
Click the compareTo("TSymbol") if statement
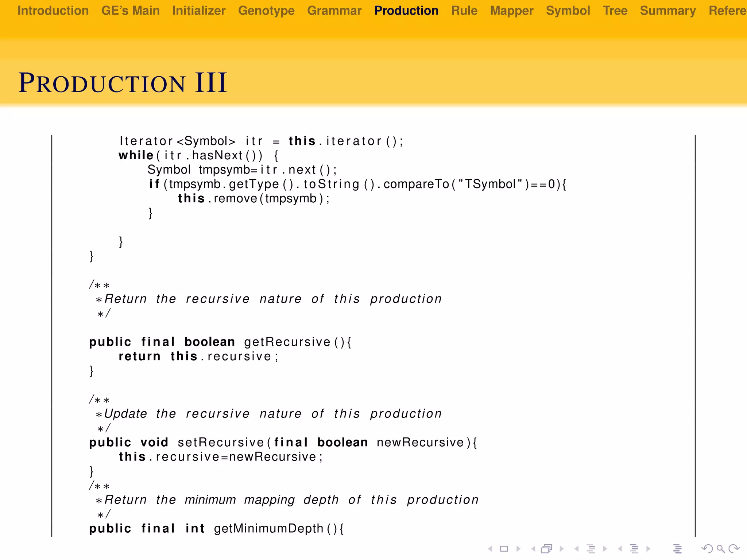coord(357,184)
